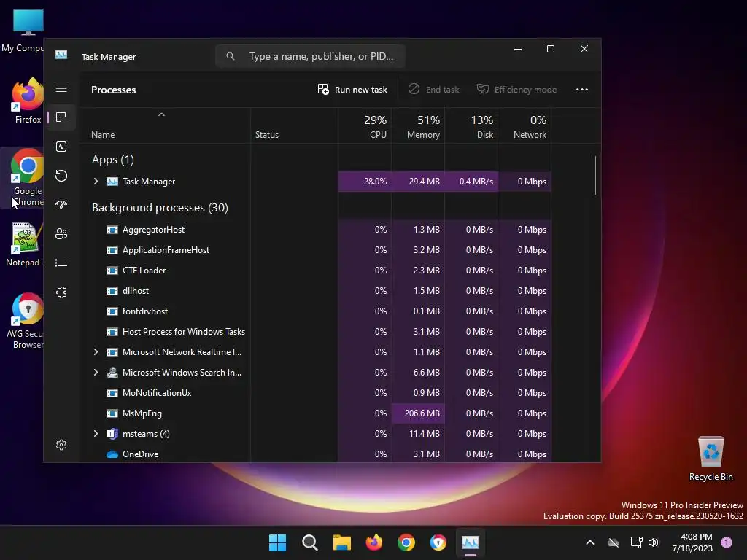Click the search magnifier icon in Task Manager
This screenshot has width=747, height=560.
tap(230, 56)
